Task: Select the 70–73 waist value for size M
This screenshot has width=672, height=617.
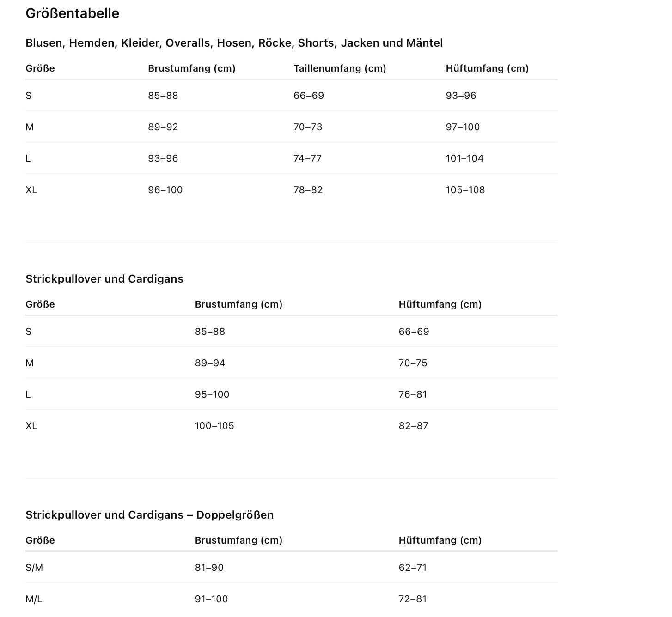Action: tap(308, 127)
